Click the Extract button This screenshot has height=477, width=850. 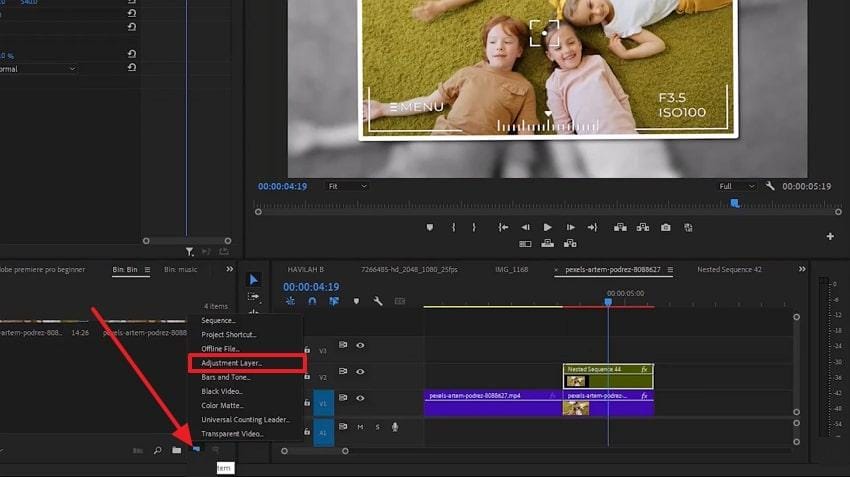643,228
